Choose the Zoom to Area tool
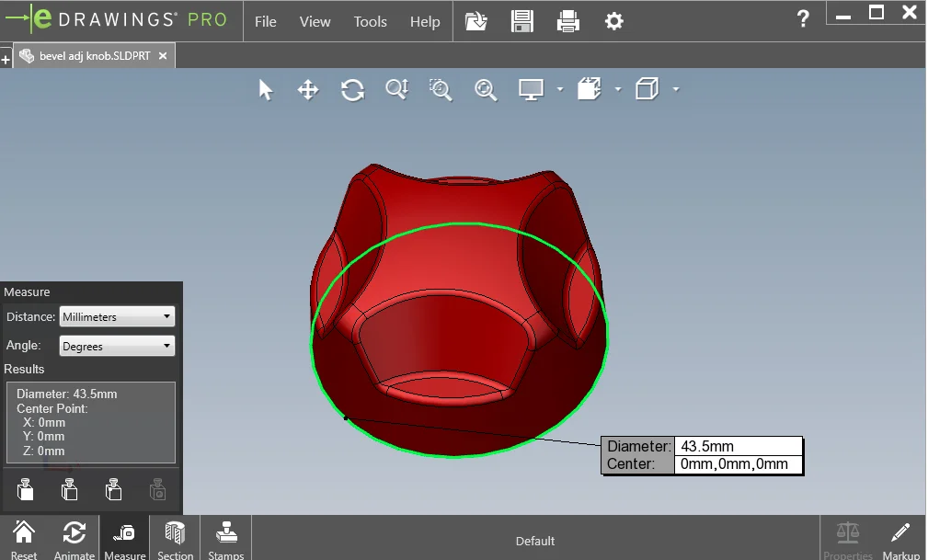Screen dimensions: 928x560 (440, 89)
